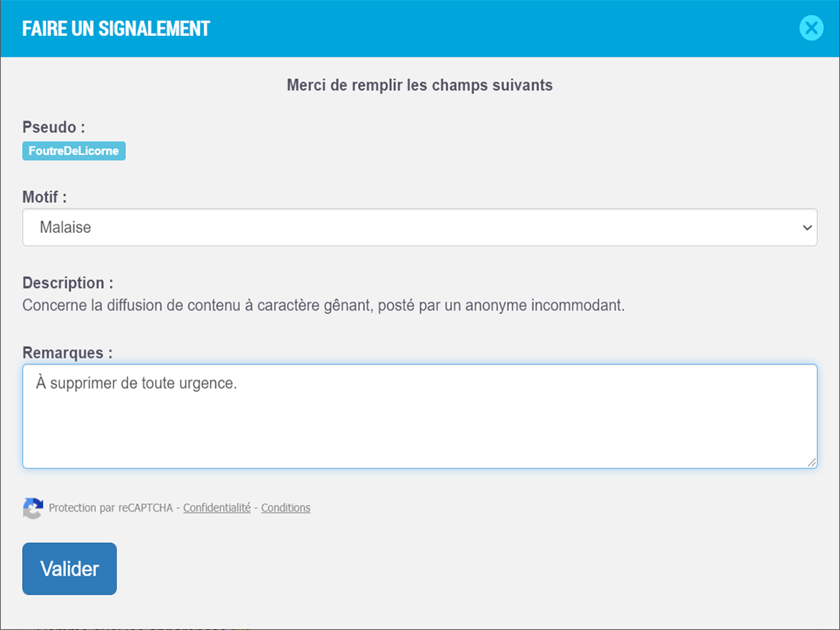This screenshot has height=630, width=840.
Task: Submit the report with Valider button
Action: click(69, 568)
